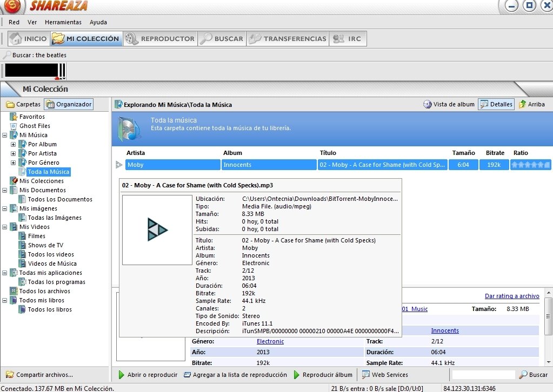Image resolution: width=553 pixels, height=392 pixels.
Task: Click the Todos los archivos icon
Action: [x=14, y=291]
